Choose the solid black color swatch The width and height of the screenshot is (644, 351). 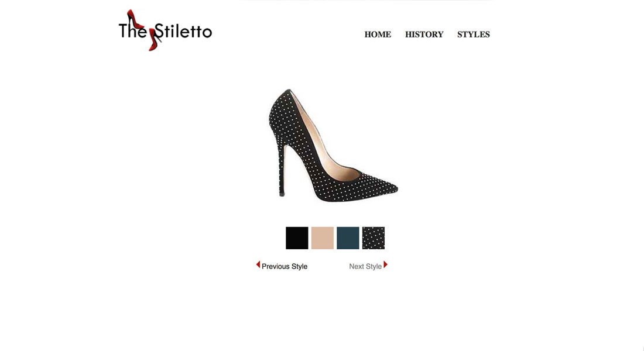coord(297,238)
